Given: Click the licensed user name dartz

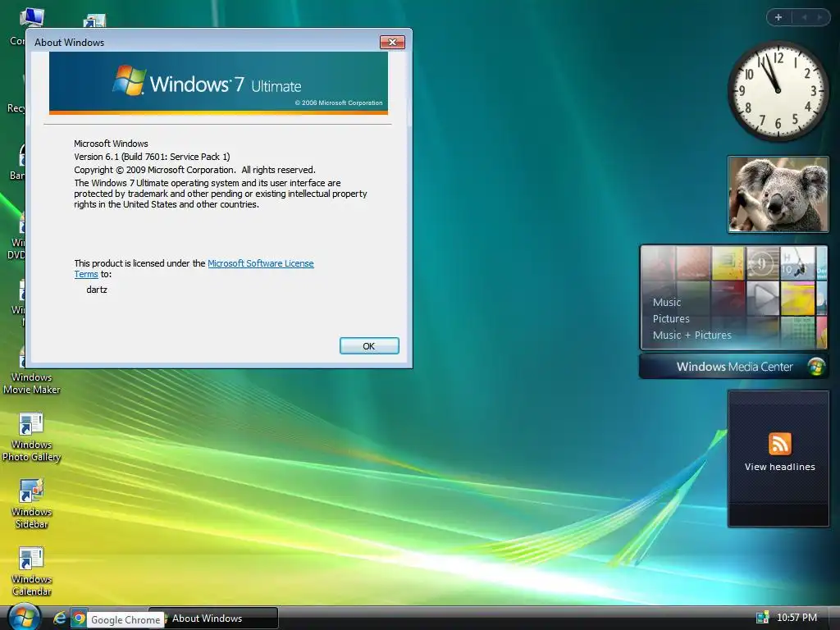Looking at the screenshot, I should 97,290.
